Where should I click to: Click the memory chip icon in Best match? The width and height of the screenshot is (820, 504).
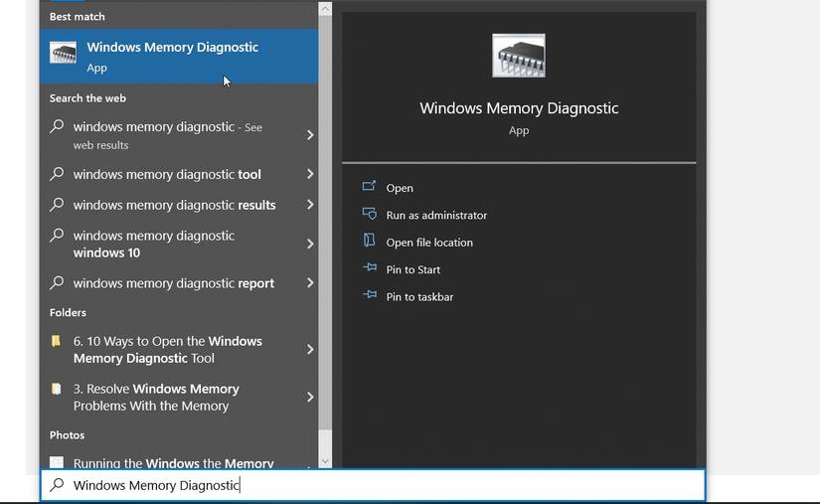(x=64, y=54)
